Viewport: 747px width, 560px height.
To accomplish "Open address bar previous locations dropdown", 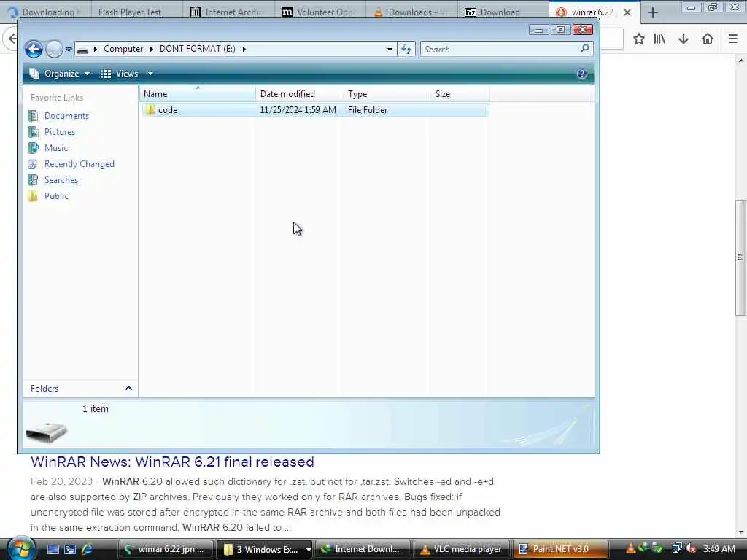I will (x=390, y=49).
